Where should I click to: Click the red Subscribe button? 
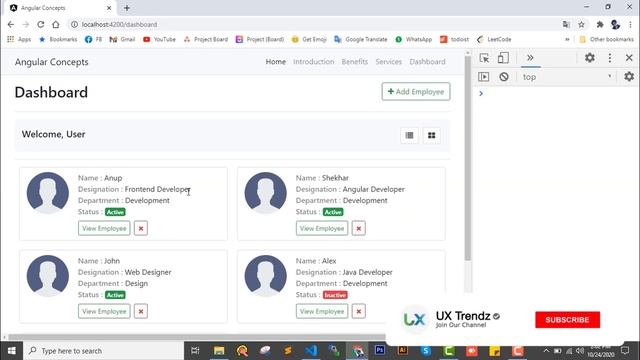pyautogui.click(x=567, y=320)
